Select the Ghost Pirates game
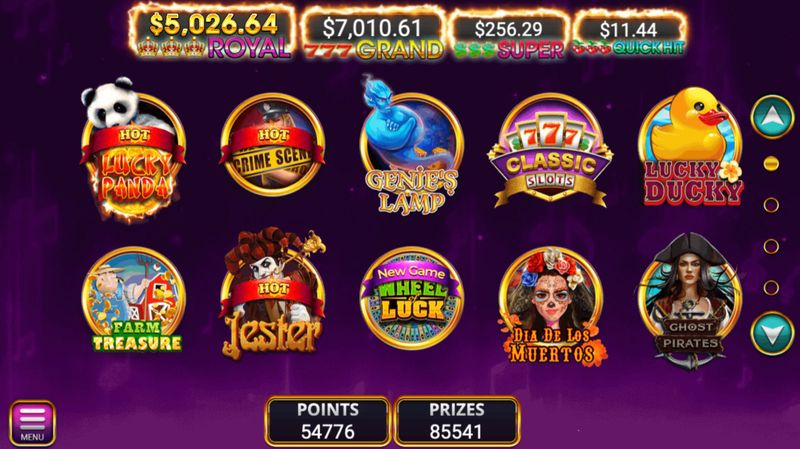Screen dimensions: 800x449 690,301
